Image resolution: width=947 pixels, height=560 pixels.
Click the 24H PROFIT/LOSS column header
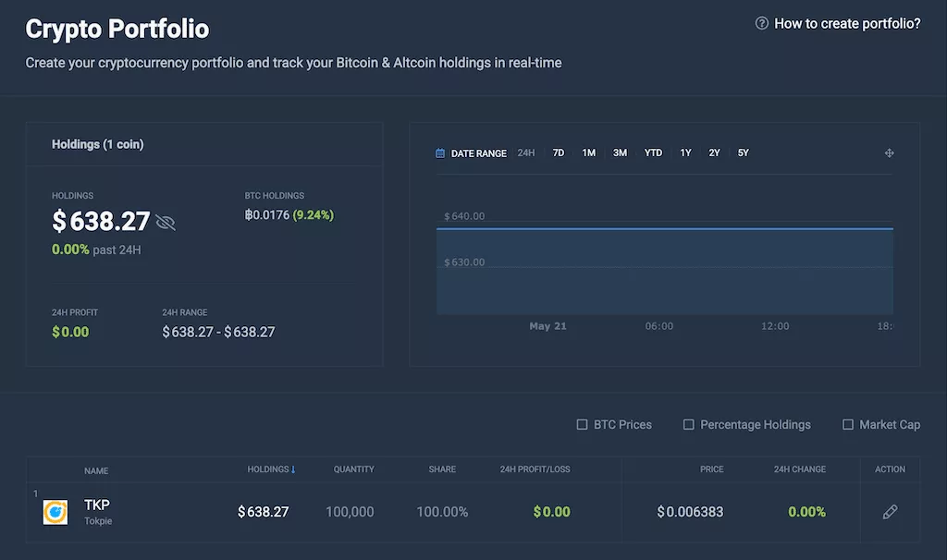pyautogui.click(x=535, y=469)
